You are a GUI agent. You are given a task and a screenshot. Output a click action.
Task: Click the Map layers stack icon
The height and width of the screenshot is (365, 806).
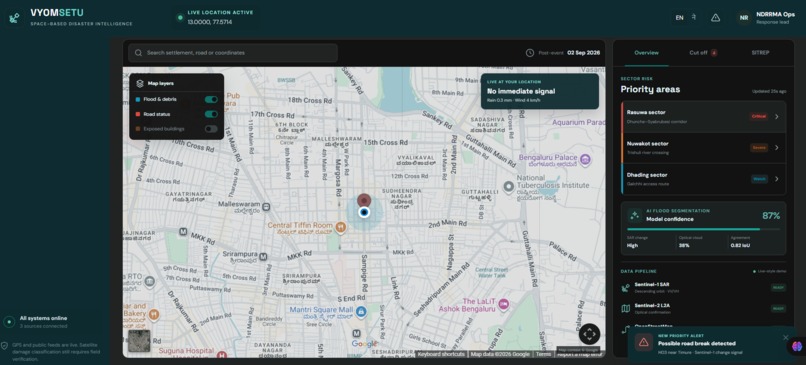(140, 83)
